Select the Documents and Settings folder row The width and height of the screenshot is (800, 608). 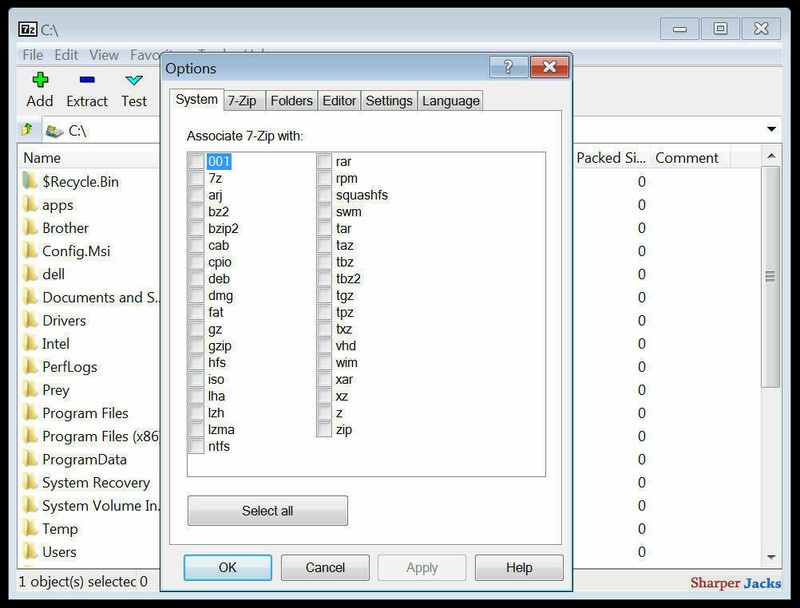click(91, 297)
